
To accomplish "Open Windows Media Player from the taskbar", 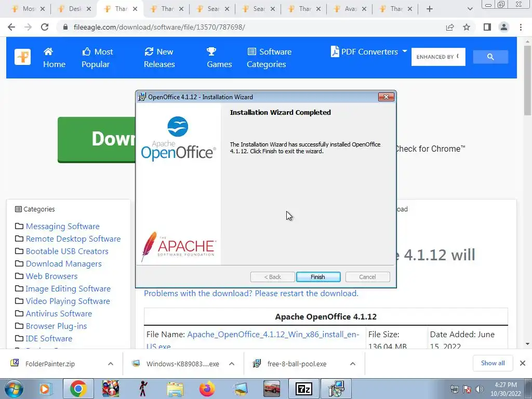I will pos(45,389).
